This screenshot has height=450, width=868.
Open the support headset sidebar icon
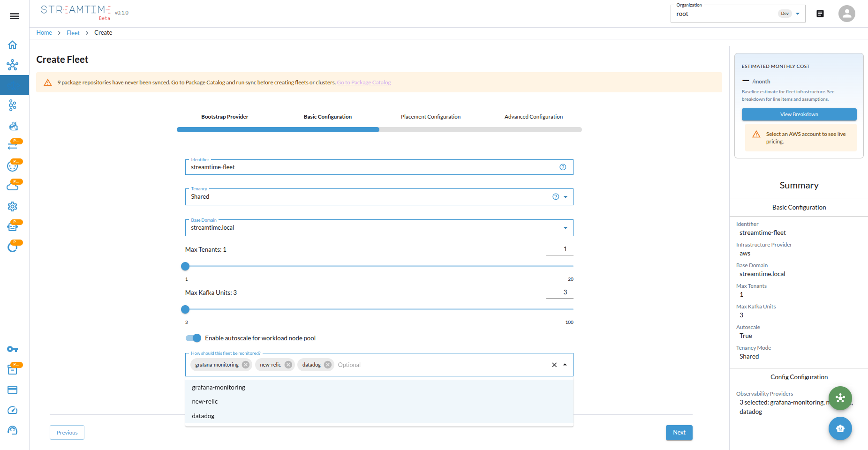(13, 430)
